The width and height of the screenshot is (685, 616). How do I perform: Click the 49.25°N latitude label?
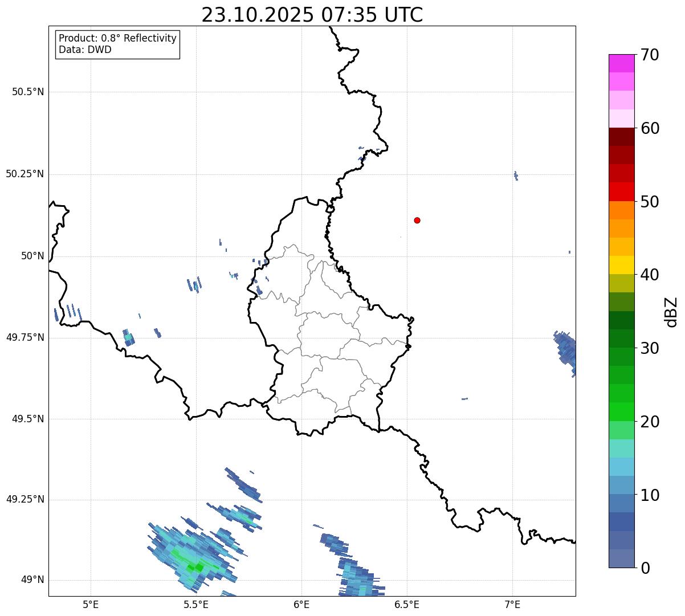(x=25, y=499)
